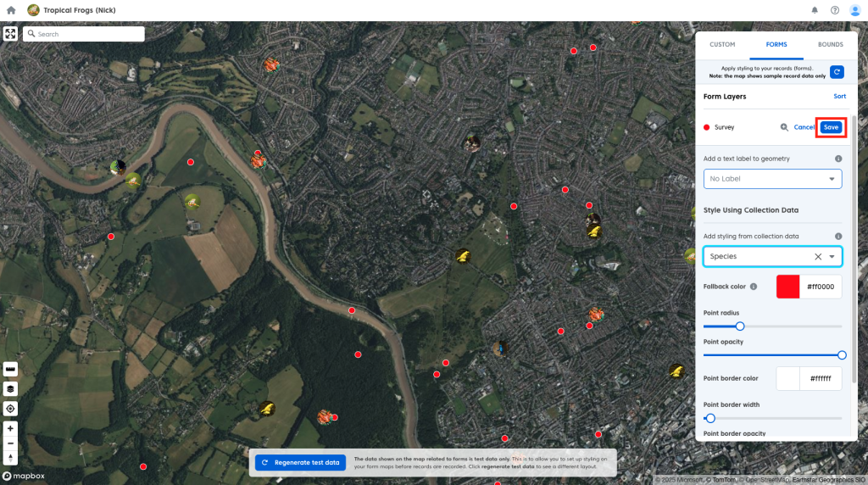Save the Survey layer styling

(831, 127)
